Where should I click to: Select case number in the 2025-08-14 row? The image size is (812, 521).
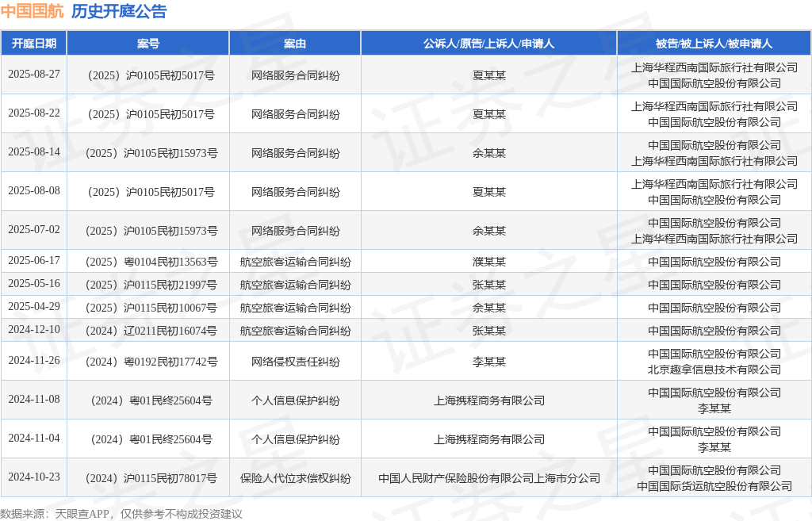coord(151,153)
